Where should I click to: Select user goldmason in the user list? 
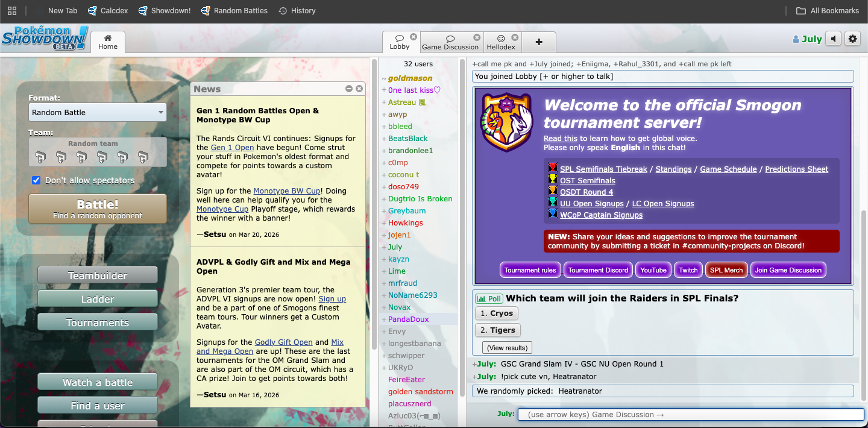pyautogui.click(x=410, y=78)
